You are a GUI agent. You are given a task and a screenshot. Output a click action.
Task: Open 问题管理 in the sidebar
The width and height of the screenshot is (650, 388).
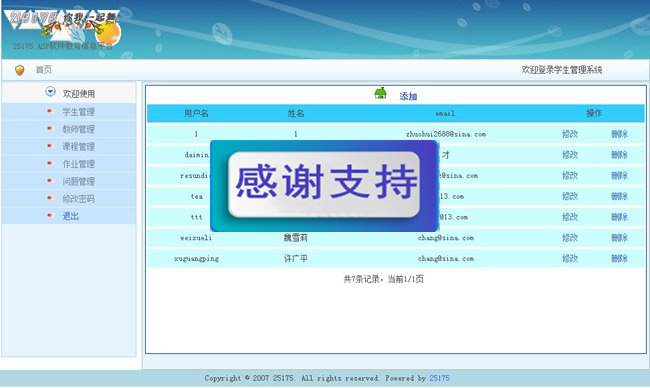tap(78, 182)
